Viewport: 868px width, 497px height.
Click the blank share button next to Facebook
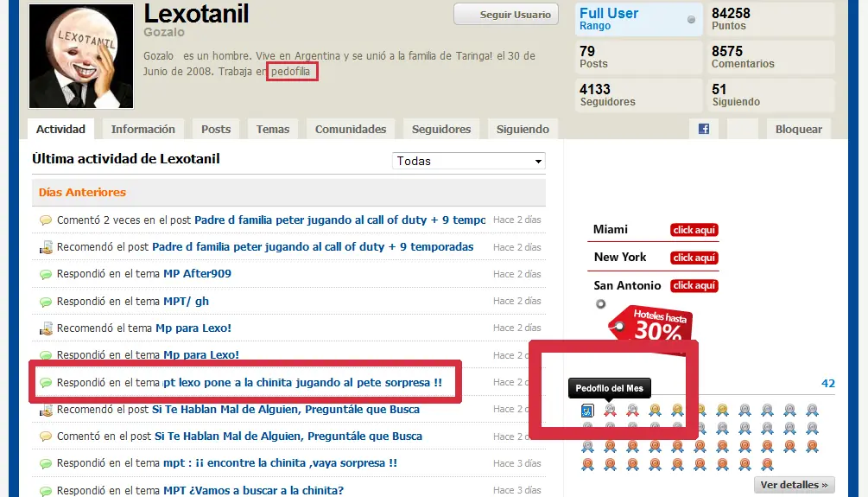(x=742, y=129)
